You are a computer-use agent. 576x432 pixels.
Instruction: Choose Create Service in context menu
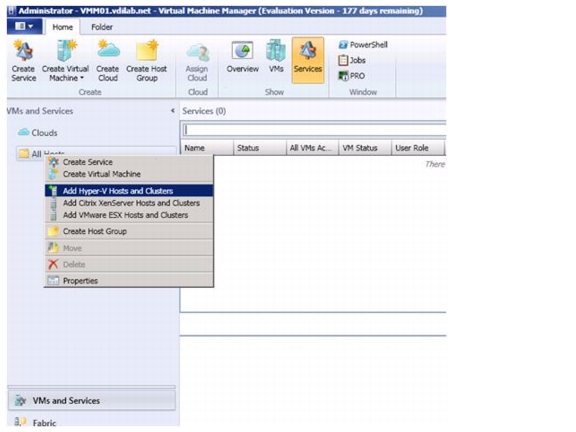click(129, 162)
